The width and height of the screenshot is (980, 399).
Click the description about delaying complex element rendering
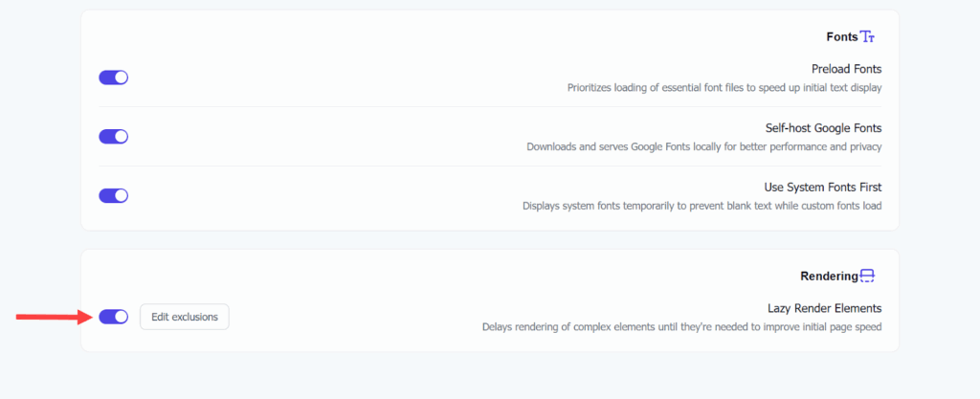(x=680, y=327)
